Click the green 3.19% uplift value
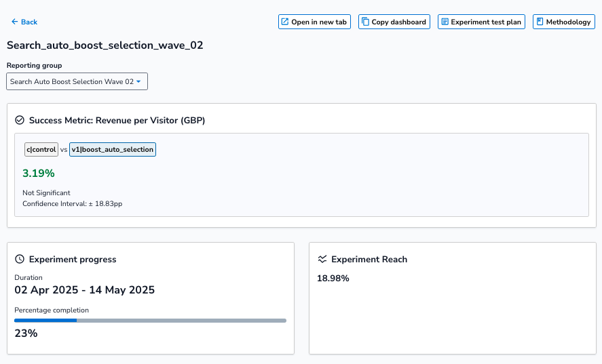602x364 pixels. (39, 173)
